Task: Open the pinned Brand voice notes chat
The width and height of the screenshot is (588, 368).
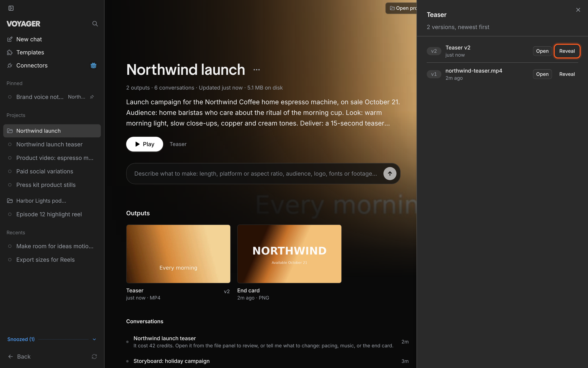Action: 52,97
